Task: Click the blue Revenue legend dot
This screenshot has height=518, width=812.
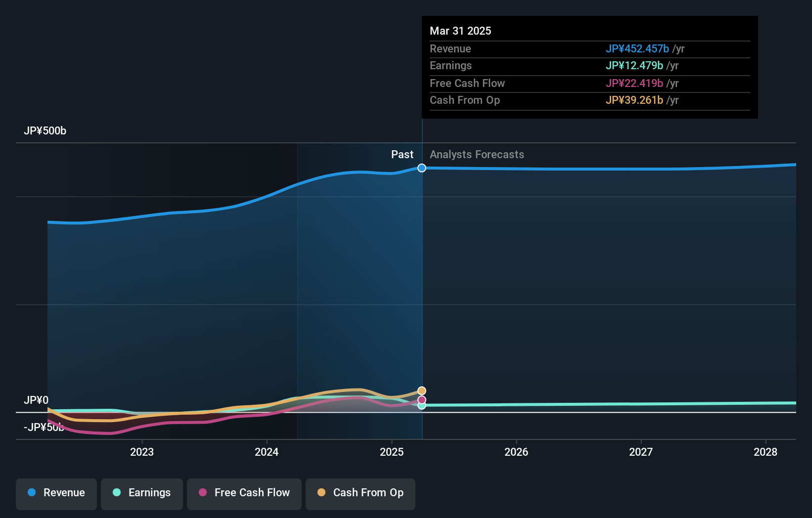Action: coord(32,493)
